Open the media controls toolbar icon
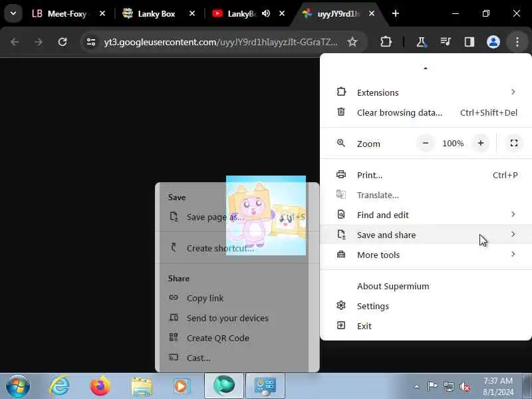This screenshot has width=532, height=399. [x=445, y=42]
